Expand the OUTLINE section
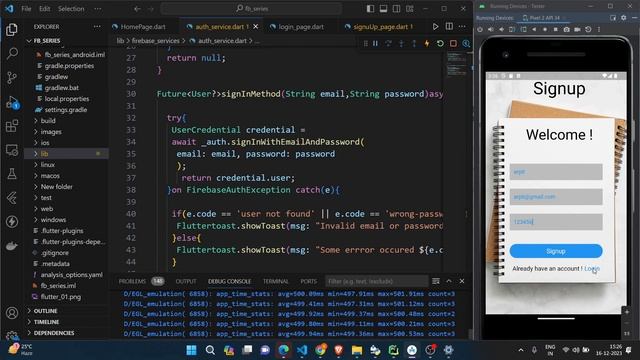This screenshot has height=360, width=640. coord(45,311)
